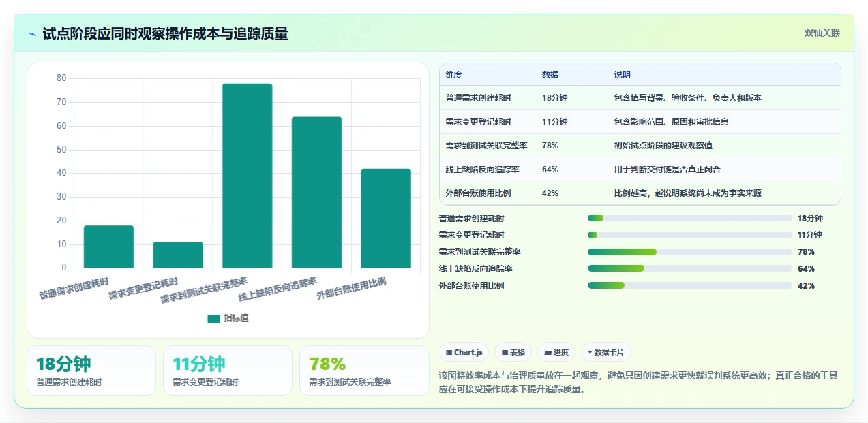Click the summary paragraph starting 该图将效率成本
This screenshot has width=868, height=423.
[x=638, y=383]
